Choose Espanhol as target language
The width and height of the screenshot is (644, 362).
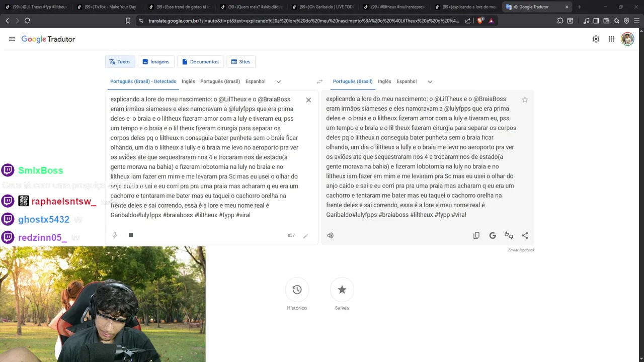click(x=407, y=81)
